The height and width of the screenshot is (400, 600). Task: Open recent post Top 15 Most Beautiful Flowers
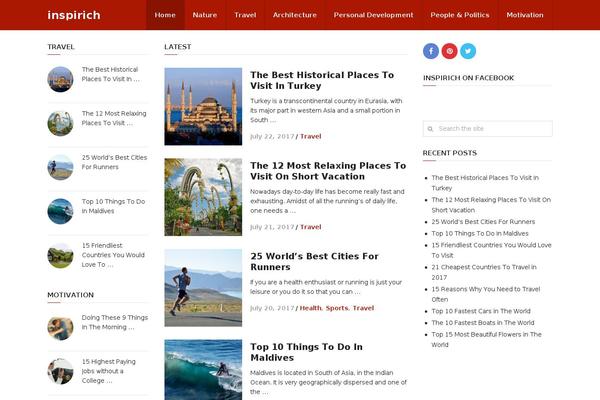coord(486,340)
